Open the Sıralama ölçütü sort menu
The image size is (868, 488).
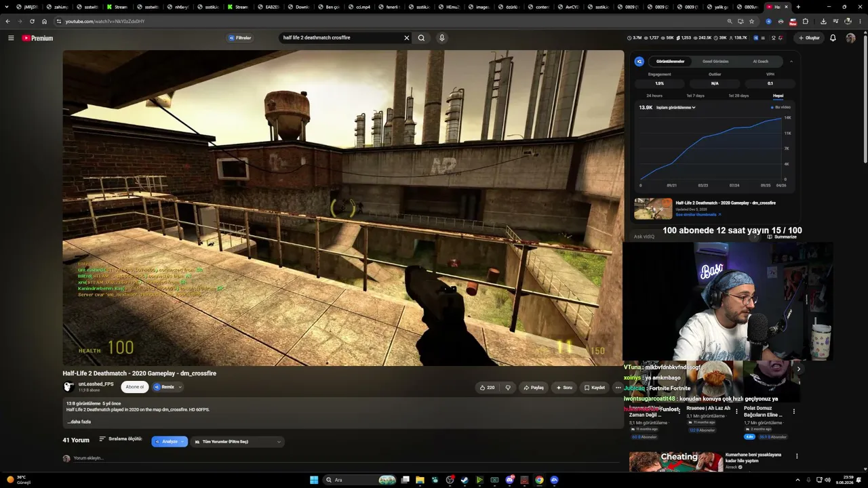[x=121, y=439]
